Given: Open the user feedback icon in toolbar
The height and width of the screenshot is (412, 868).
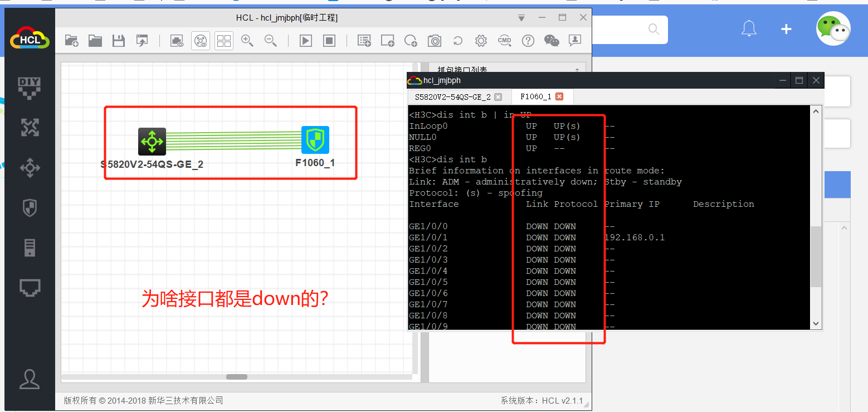Looking at the screenshot, I should 575,40.
